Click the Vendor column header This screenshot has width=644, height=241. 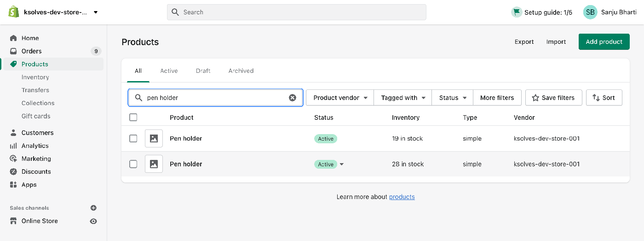pyautogui.click(x=524, y=118)
